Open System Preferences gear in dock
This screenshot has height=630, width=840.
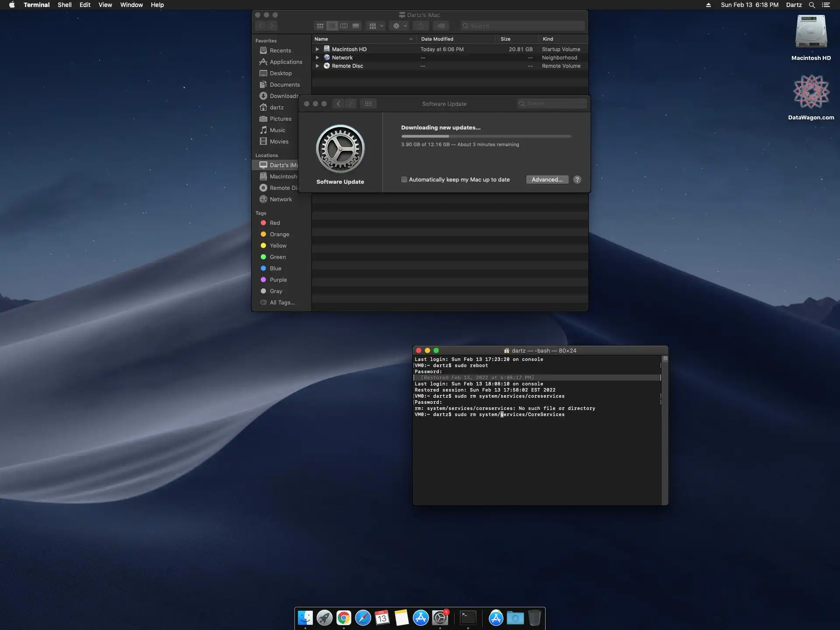(440, 618)
